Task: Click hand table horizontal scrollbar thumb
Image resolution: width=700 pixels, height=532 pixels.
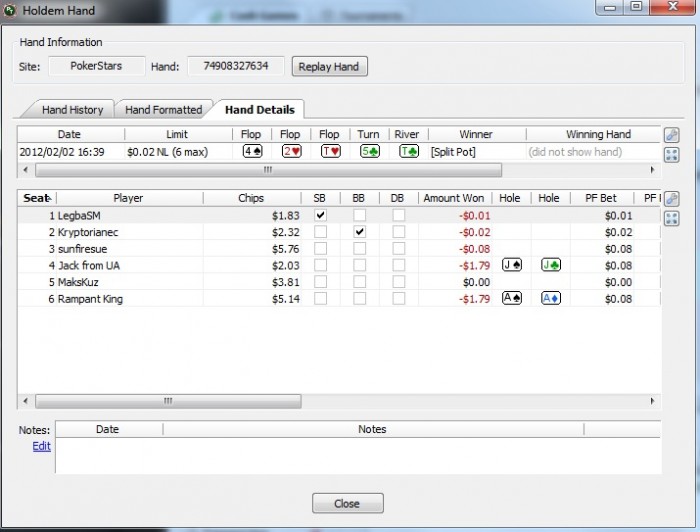Action: (x=268, y=170)
